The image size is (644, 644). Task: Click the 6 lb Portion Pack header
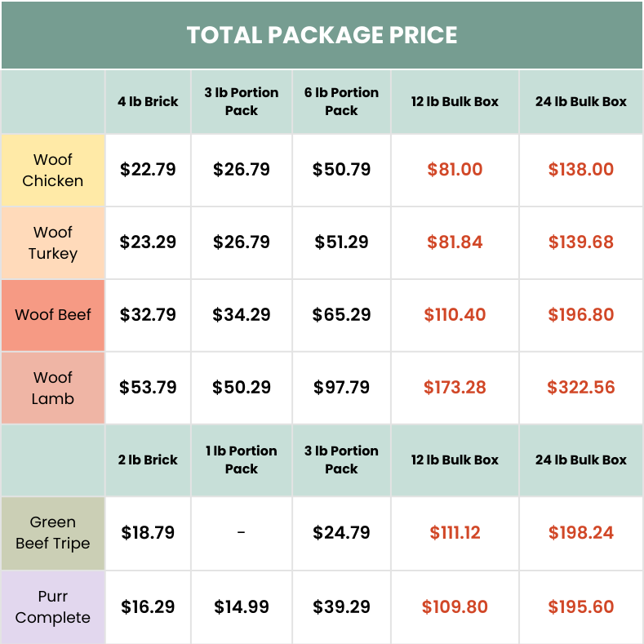341,102
